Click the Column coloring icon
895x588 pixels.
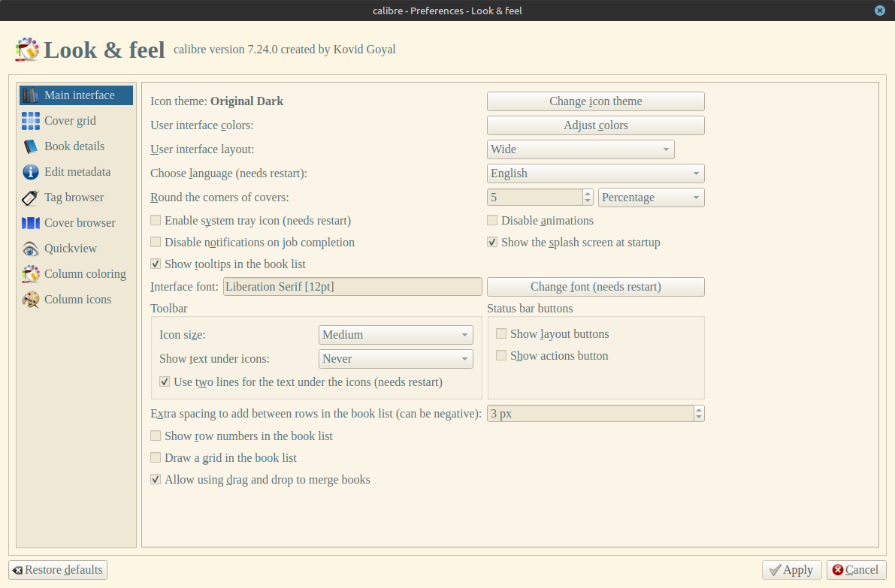coord(31,274)
